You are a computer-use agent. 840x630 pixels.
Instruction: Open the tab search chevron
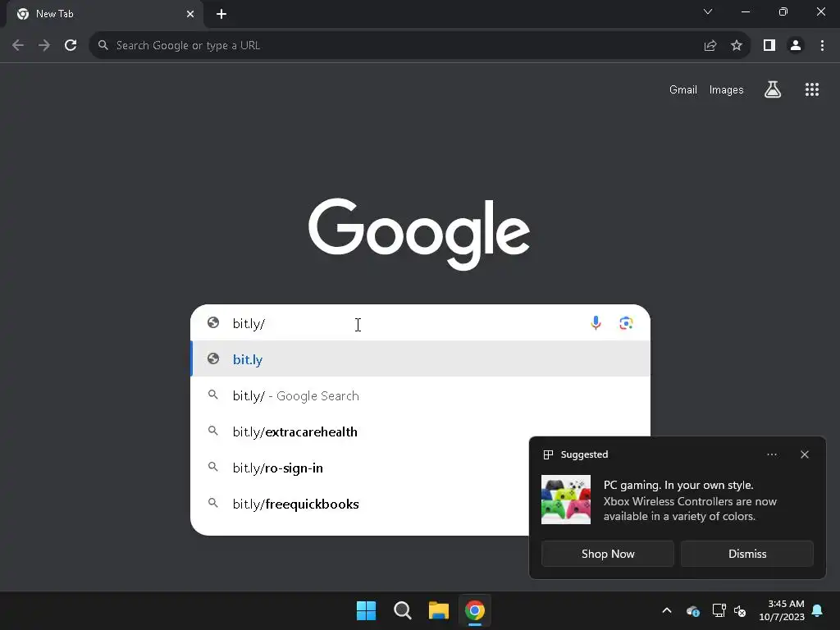click(x=708, y=11)
